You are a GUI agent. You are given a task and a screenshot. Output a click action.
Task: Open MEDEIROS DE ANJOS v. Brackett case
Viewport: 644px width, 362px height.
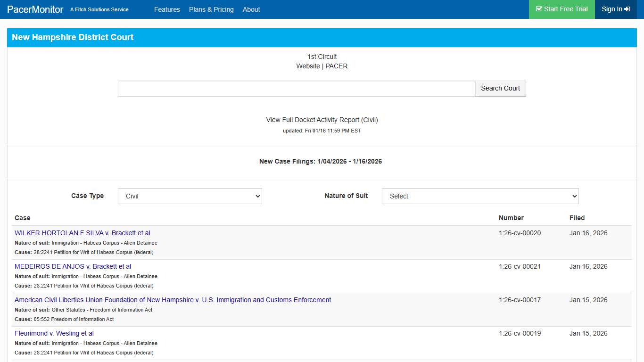pos(72,266)
